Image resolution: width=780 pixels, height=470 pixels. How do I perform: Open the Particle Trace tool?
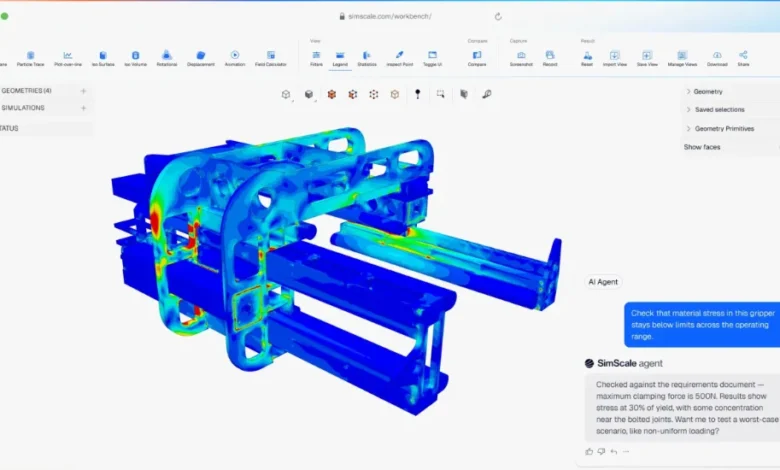pyautogui.click(x=30, y=58)
